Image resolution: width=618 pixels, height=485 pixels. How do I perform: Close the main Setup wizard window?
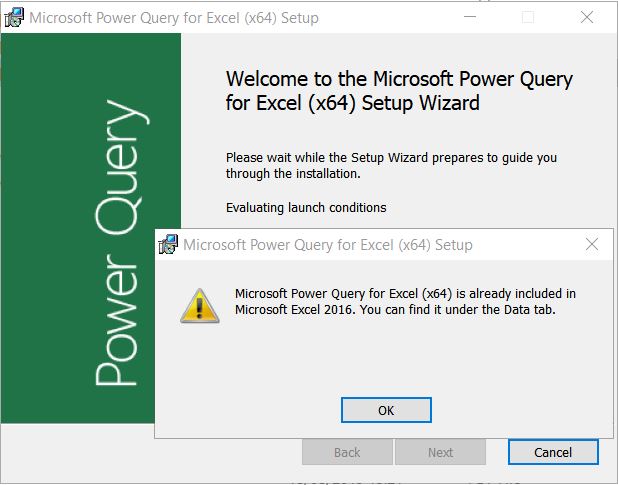587,17
